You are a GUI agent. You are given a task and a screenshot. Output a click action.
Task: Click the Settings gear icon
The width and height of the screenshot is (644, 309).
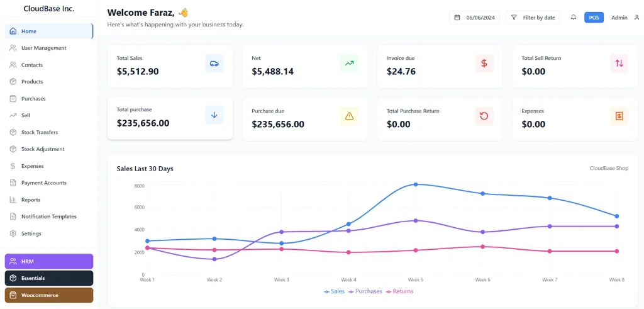[x=13, y=233]
